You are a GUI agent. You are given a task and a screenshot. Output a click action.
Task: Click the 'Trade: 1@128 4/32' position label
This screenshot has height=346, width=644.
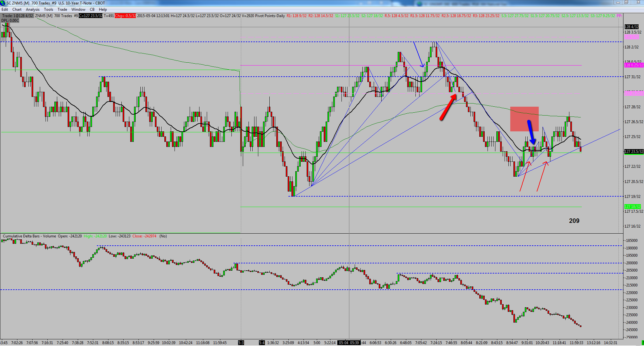pyautogui.click(x=17, y=16)
